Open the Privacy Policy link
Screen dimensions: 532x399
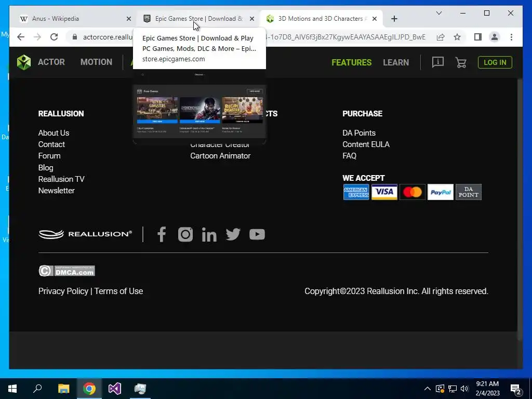point(63,291)
